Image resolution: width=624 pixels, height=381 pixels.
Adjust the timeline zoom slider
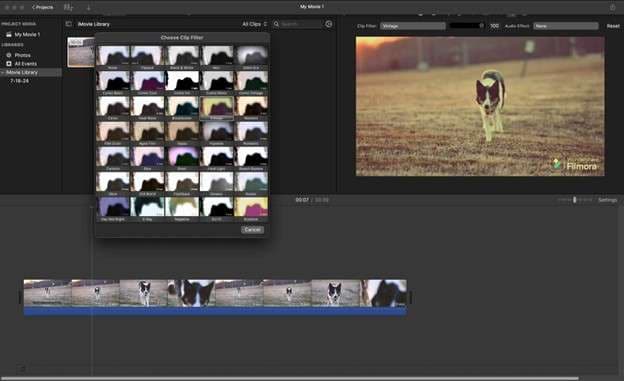[x=575, y=200]
